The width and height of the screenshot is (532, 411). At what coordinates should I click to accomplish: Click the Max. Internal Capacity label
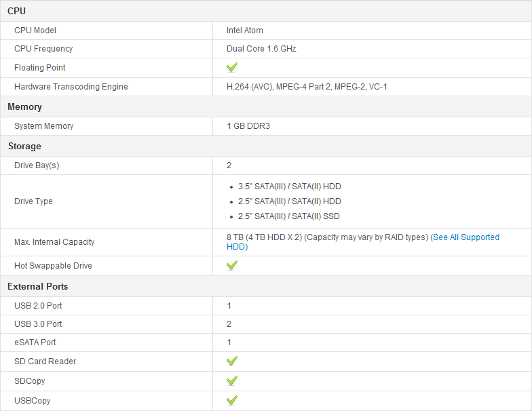pyautogui.click(x=54, y=242)
